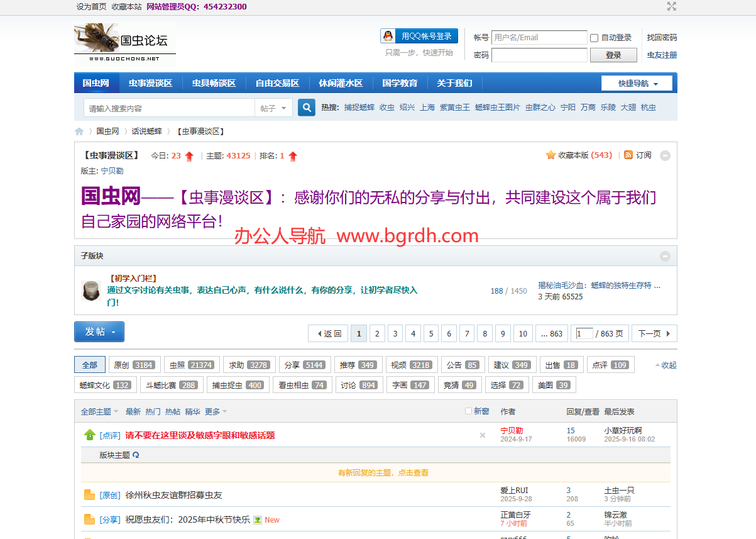Viewport: 756px width, 539px height.
Task: Open the 帖子 search type dropdown
Action: point(273,108)
